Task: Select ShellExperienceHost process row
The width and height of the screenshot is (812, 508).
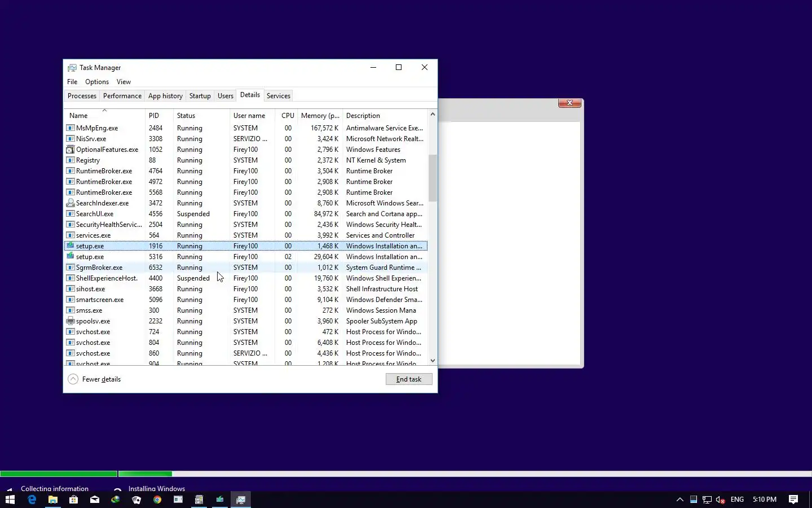Action: 246,278
